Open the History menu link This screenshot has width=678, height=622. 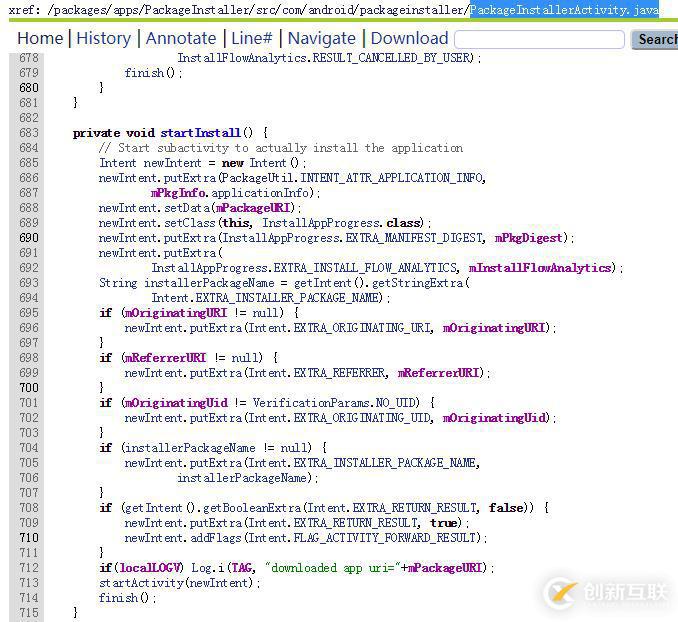[x=104, y=38]
